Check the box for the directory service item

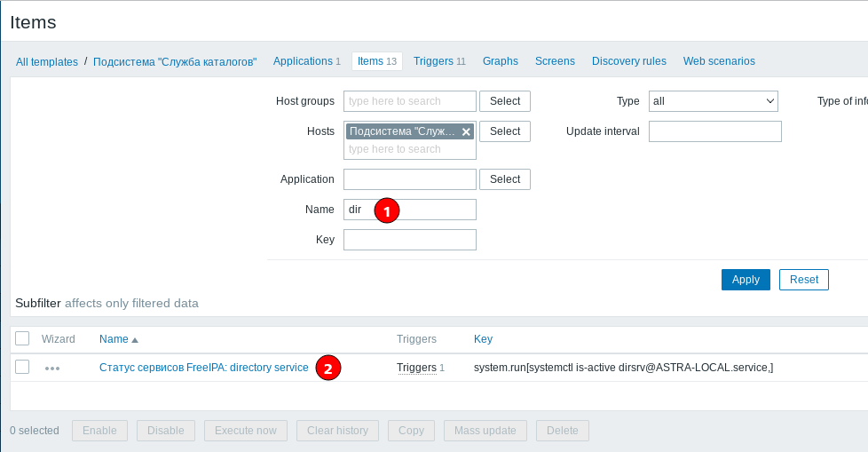tap(23, 367)
